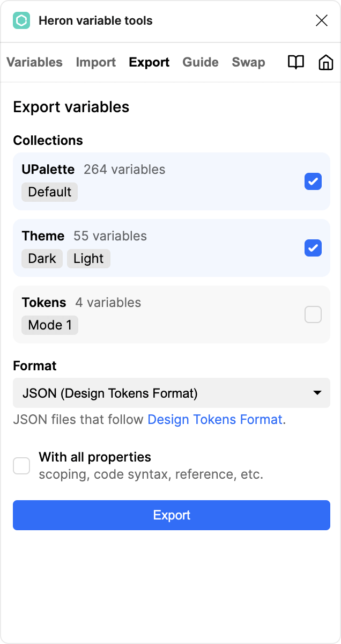The width and height of the screenshot is (341, 644).
Task: Click the Mode 1 tag in Tokens
Action: click(x=50, y=325)
